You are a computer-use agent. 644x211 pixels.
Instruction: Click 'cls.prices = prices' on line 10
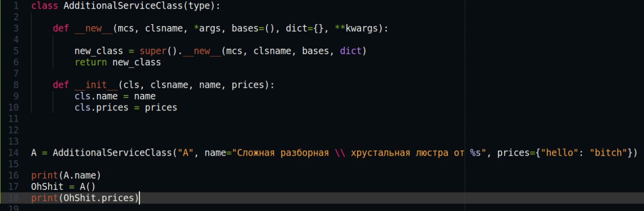(126, 108)
